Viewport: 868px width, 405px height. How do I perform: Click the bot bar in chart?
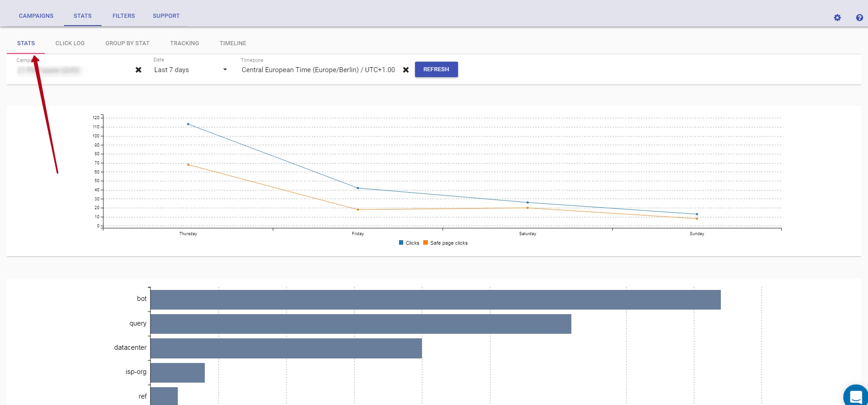pos(435,300)
